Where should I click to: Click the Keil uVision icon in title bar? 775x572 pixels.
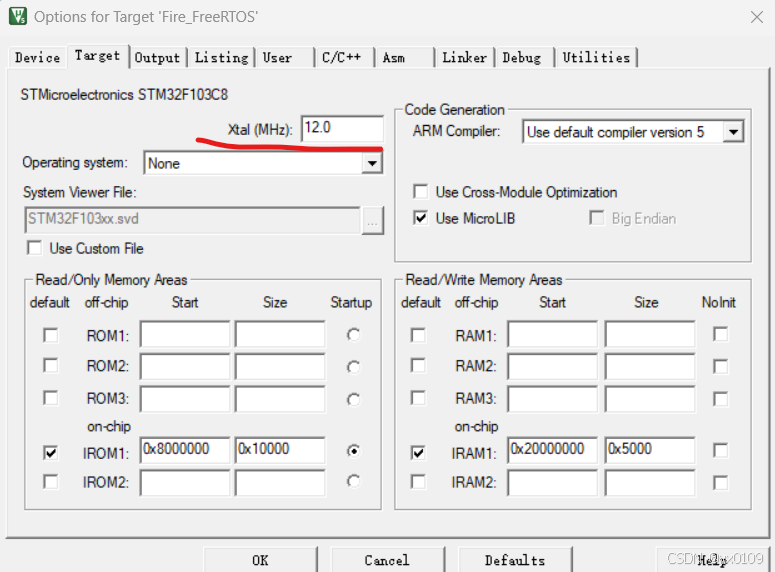pyautogui.click(x=18, y=16)
